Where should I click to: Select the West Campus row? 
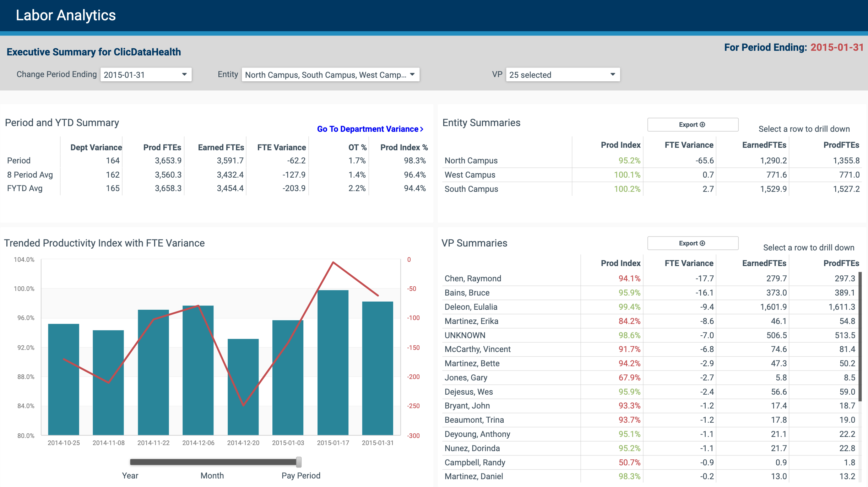point(652,175)
